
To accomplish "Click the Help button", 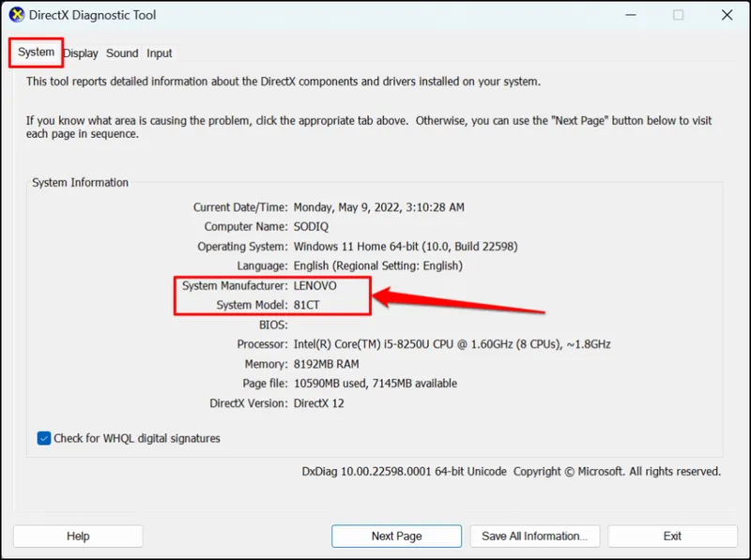I will point(78,536).
